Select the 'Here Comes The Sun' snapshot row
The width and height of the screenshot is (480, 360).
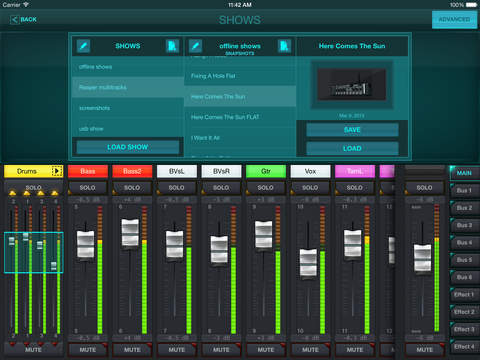pos(240,97)
